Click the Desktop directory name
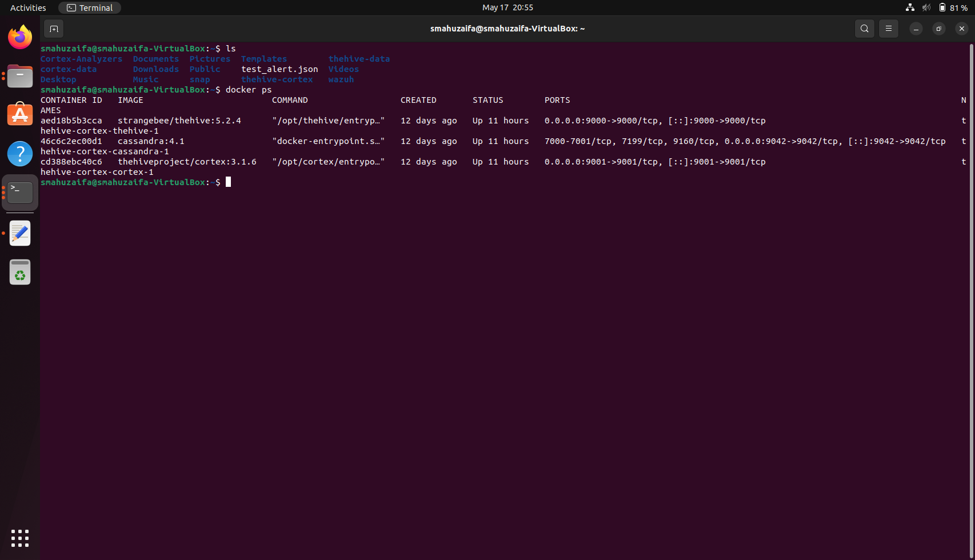Viewport: 975px width, 560px height. coord(58,79)
